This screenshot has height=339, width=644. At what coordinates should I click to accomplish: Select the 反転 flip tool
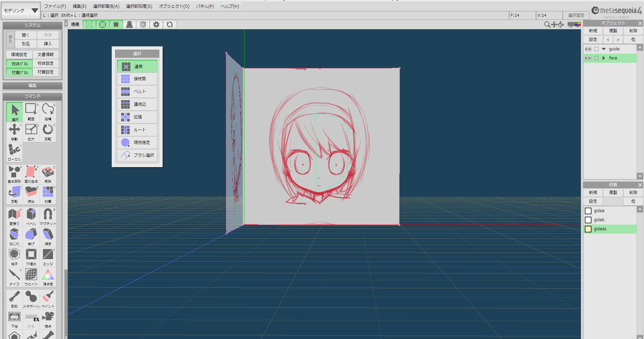click(x=14, y=195)
